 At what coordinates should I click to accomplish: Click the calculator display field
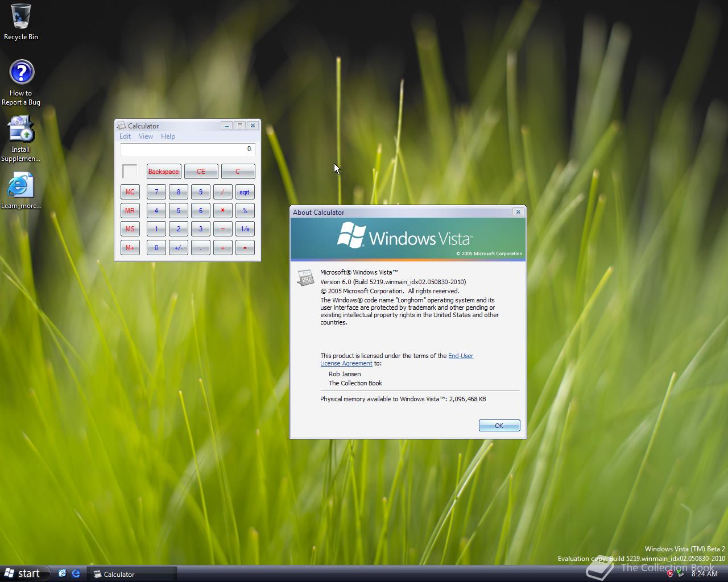188,149
